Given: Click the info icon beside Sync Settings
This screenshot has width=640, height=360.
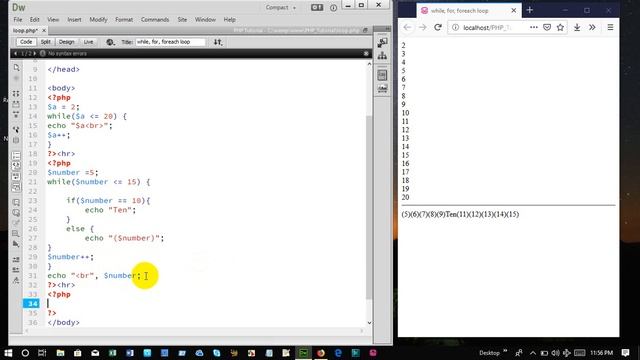Looking at the screenshot, I should [333, 8].
